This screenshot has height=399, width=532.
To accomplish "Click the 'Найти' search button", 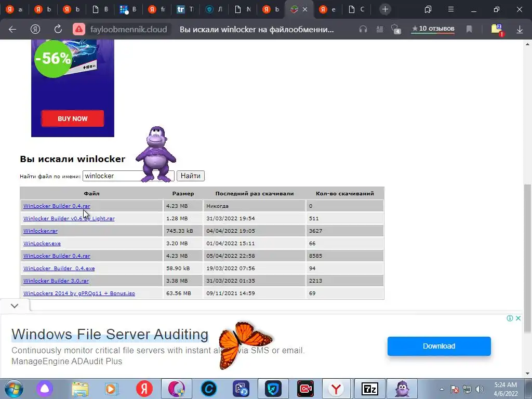I will pyautogui.click(x=190, y=176).
